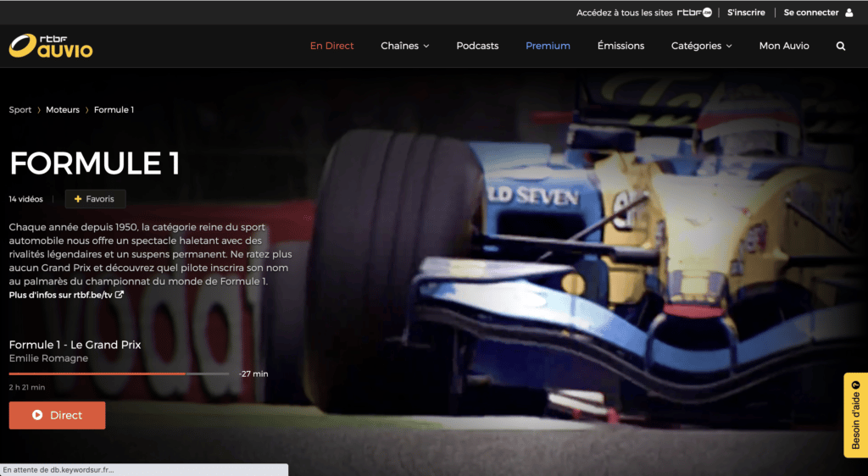Go to Podcasts section
Viewport: 868px width, 476px height.
(477, 46)
